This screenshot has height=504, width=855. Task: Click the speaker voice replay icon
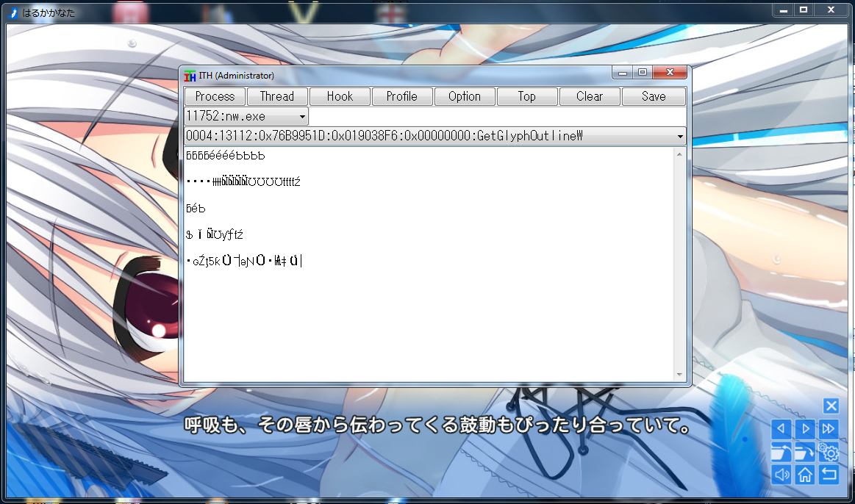[x=781, y=475]
